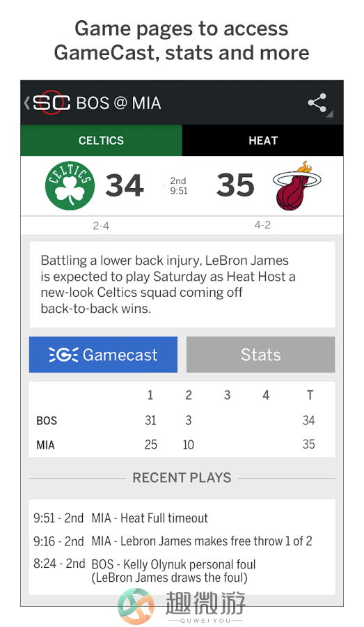Tap the Celtics shamrock logo
Image resolution: width=364 pixels, height=627 pixels.
click(70, 185)
